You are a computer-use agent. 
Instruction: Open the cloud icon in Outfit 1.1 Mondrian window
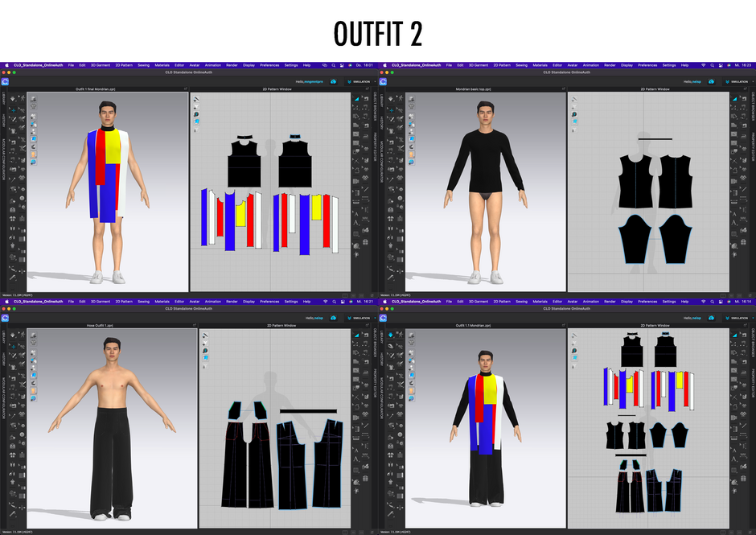coord(711,318)
